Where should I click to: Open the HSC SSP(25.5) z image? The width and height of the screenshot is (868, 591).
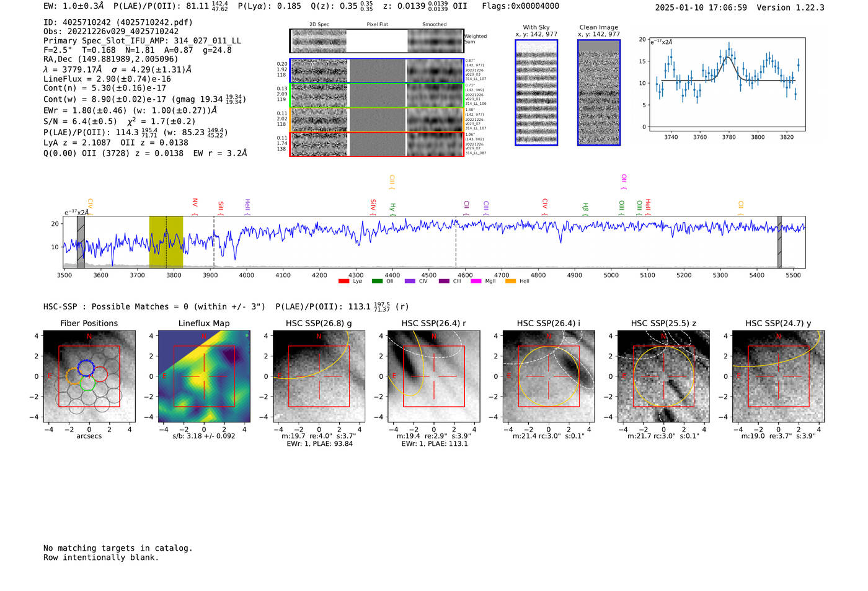663,376
